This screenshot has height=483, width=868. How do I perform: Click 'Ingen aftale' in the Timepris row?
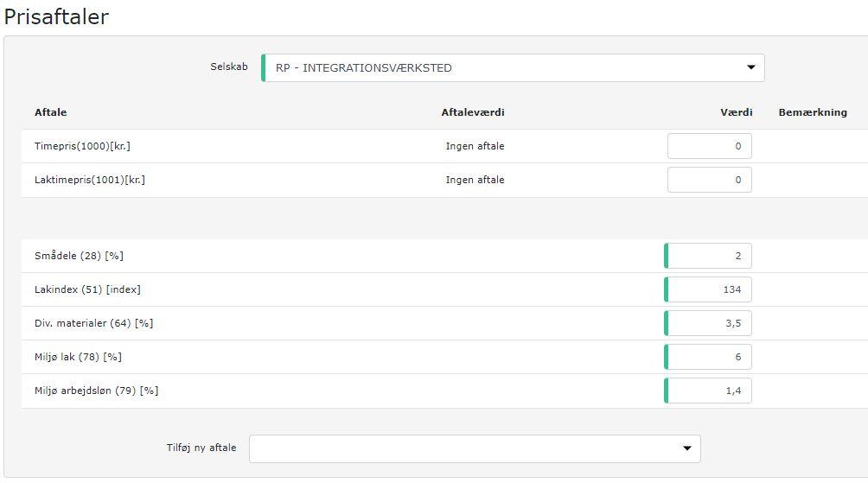click(x=475, y=146)
